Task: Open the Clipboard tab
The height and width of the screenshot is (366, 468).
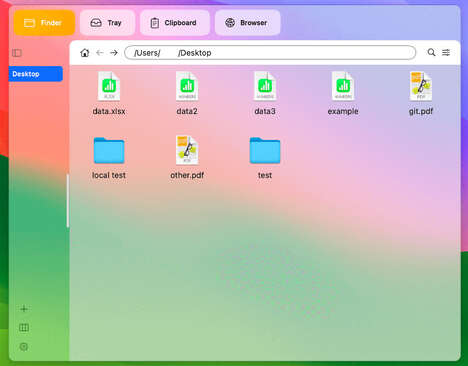Action: (x=175, y=23)
